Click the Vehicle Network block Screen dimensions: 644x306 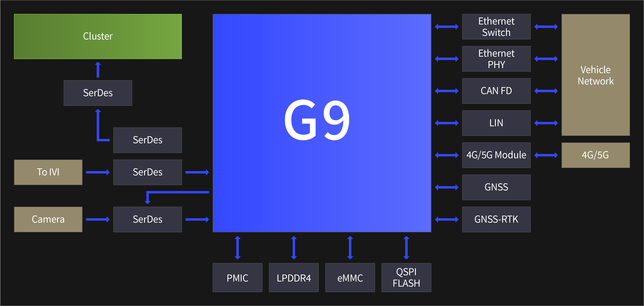[x=596, y=75]
